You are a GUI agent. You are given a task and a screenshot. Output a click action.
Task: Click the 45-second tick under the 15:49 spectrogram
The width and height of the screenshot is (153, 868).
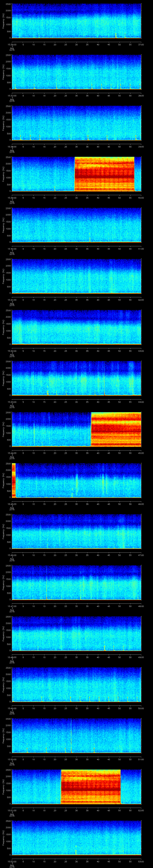[109, 708]
